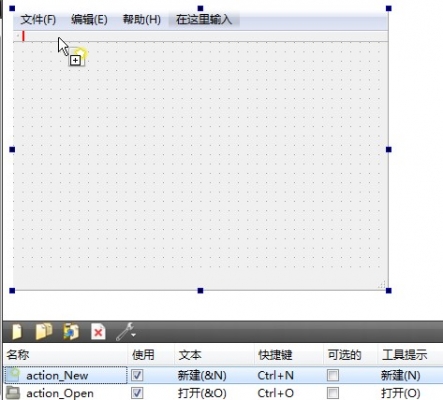Click the action_New row icon
The width and height of the screenshot is (443, 400).
(x=13, y=375)
